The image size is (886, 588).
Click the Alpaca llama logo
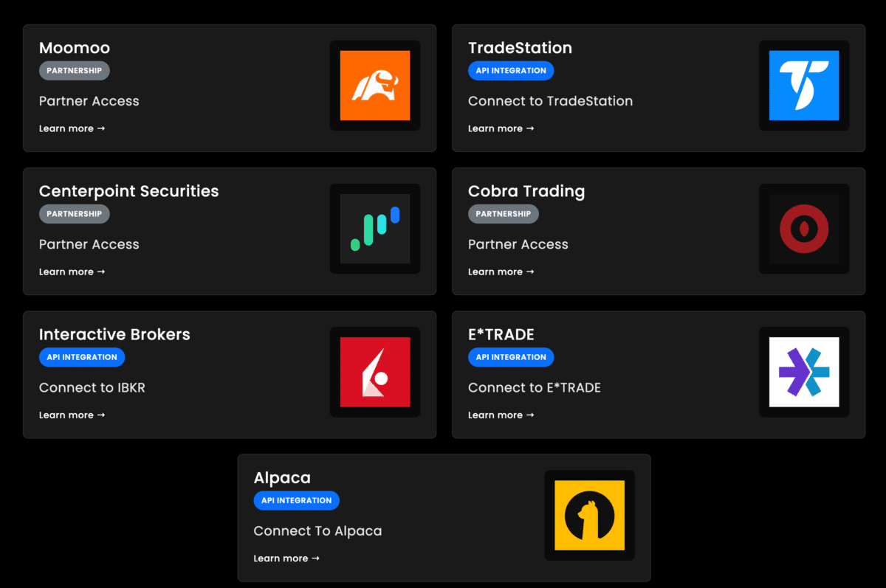pos(589,515)
